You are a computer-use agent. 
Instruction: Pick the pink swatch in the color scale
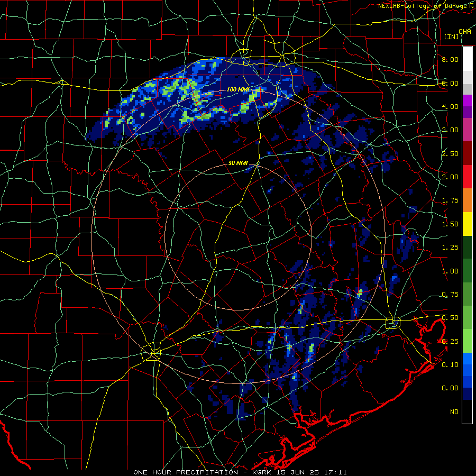click(467, 130)
